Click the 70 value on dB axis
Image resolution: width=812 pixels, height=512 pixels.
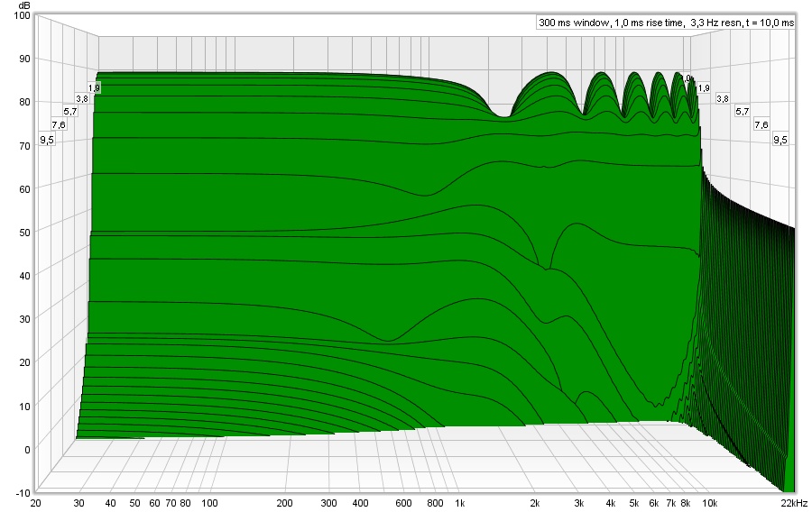pyautogui.click(x=24, y=145)
